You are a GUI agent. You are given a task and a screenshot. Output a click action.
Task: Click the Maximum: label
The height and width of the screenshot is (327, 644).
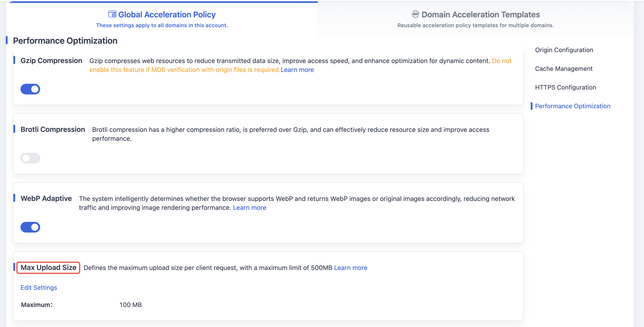pos(37,305)
